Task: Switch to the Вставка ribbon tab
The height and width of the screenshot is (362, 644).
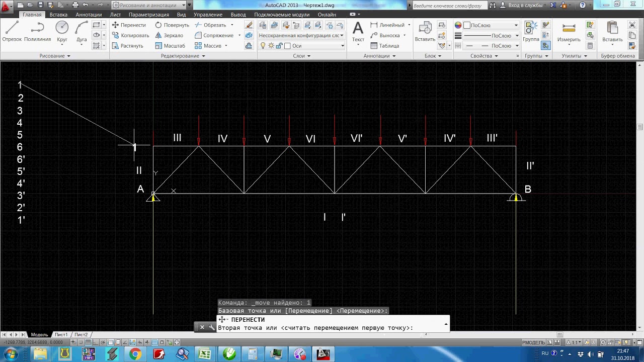Action: coord(58,15)
